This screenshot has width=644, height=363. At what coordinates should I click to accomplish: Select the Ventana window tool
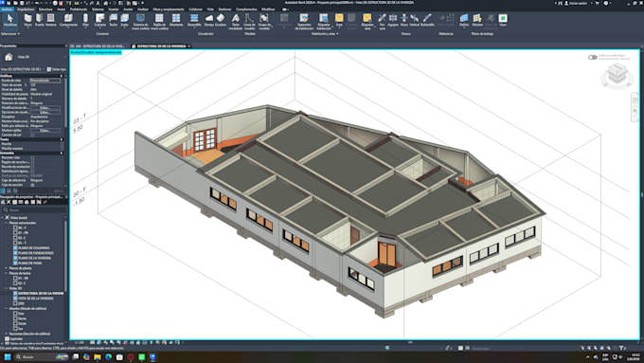[50, 20]
